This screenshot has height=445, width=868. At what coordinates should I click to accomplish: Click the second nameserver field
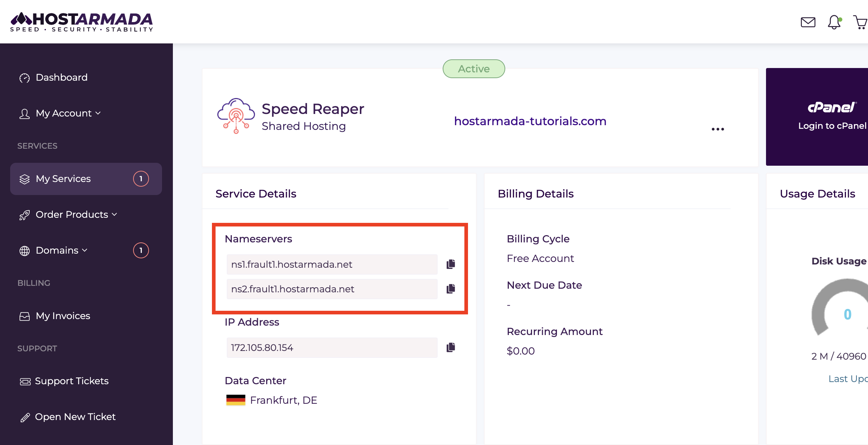[332, 289]
